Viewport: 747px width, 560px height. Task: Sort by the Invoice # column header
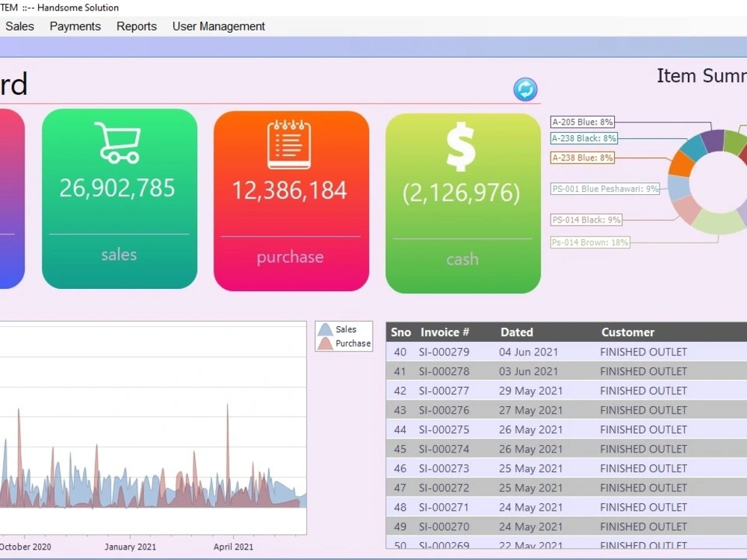pos(445,332)
